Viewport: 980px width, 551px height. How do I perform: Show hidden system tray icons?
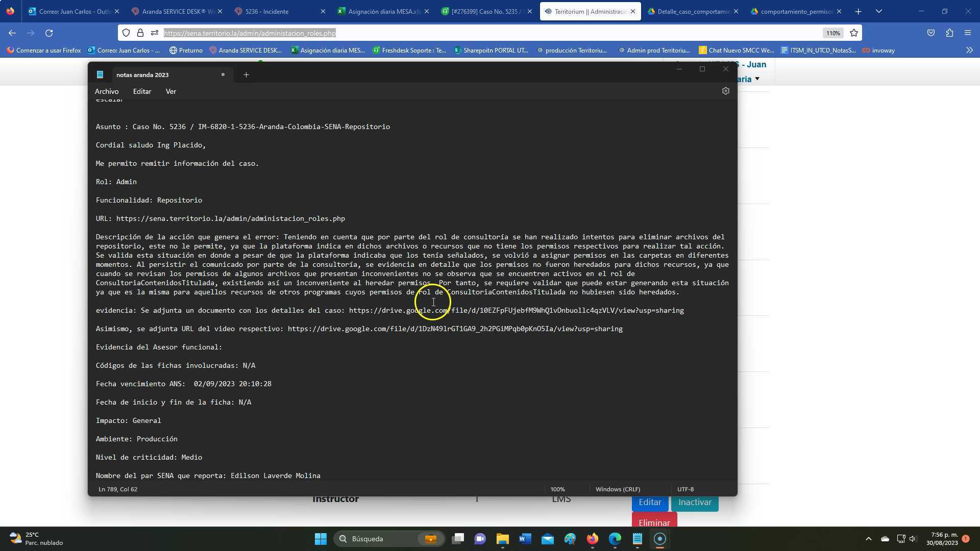868,539
